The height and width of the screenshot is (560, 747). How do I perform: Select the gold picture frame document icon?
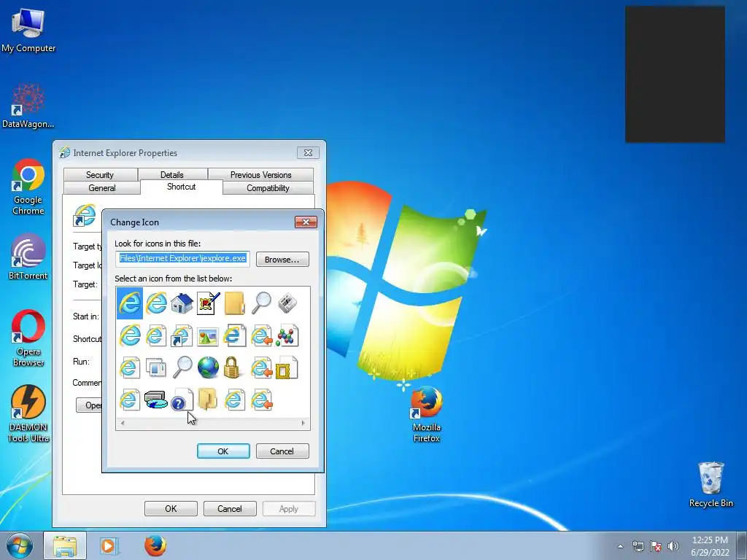(286, 367)
